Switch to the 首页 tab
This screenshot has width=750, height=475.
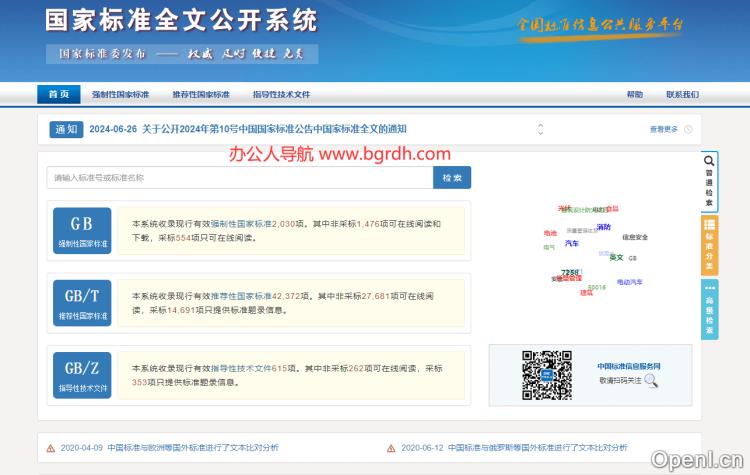[58, 94]
